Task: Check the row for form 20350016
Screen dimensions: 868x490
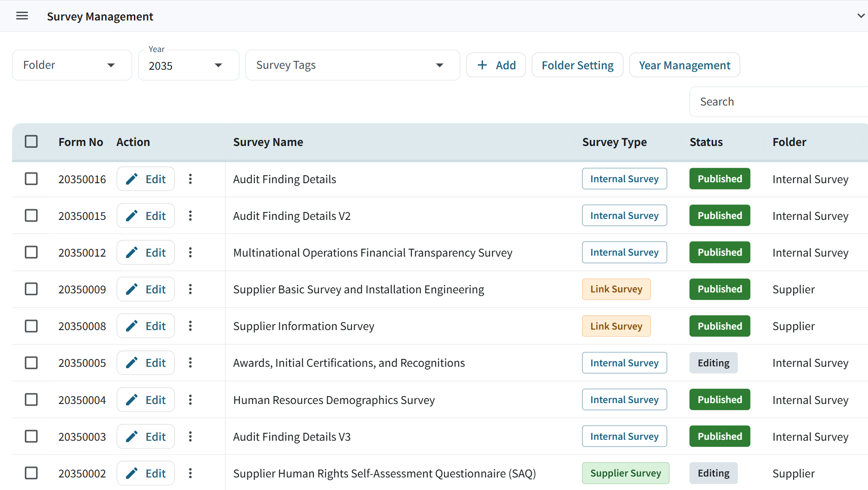Action: (x=31, y=179)
